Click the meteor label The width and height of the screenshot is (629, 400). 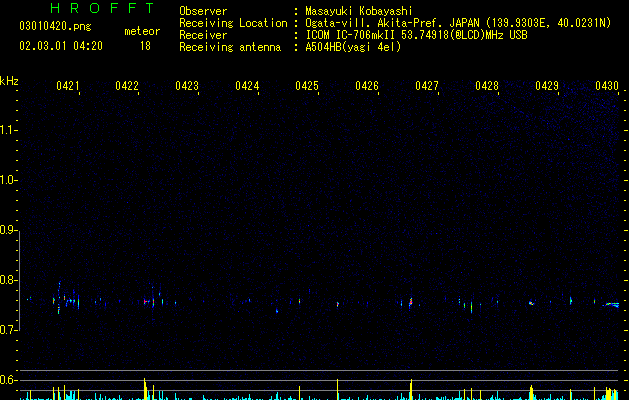(142, 31)
